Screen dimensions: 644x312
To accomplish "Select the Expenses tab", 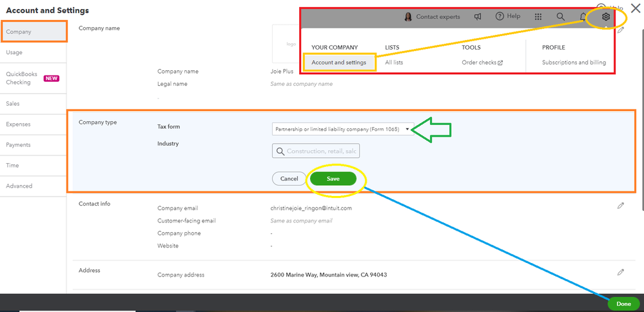I will (x=34, y=124).
